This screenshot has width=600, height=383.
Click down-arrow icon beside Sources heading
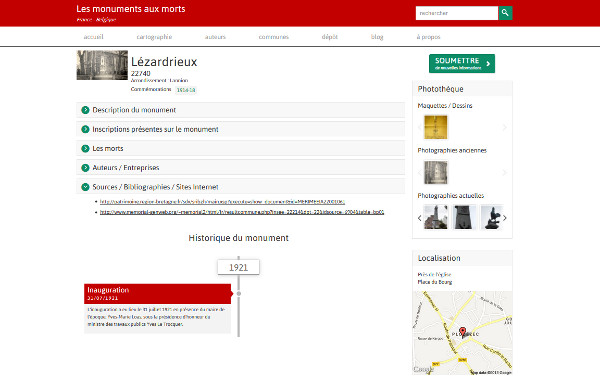tap(85, 187)
